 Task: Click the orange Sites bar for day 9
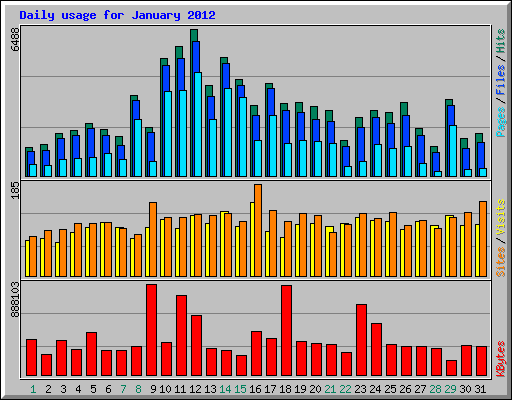tap(153, 239)
